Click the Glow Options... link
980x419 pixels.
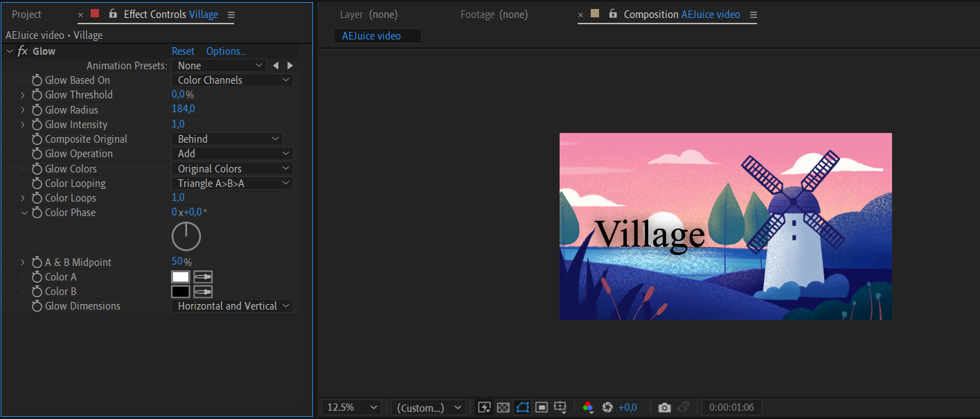tap(226, 51)
